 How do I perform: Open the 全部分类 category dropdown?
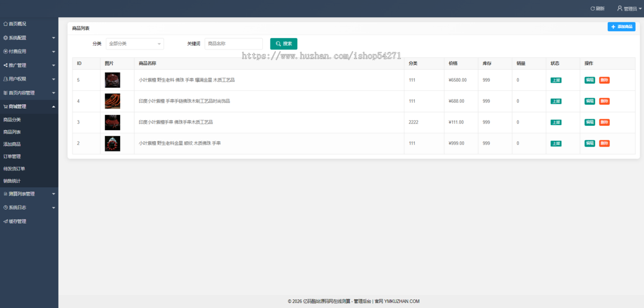(135, 44)
